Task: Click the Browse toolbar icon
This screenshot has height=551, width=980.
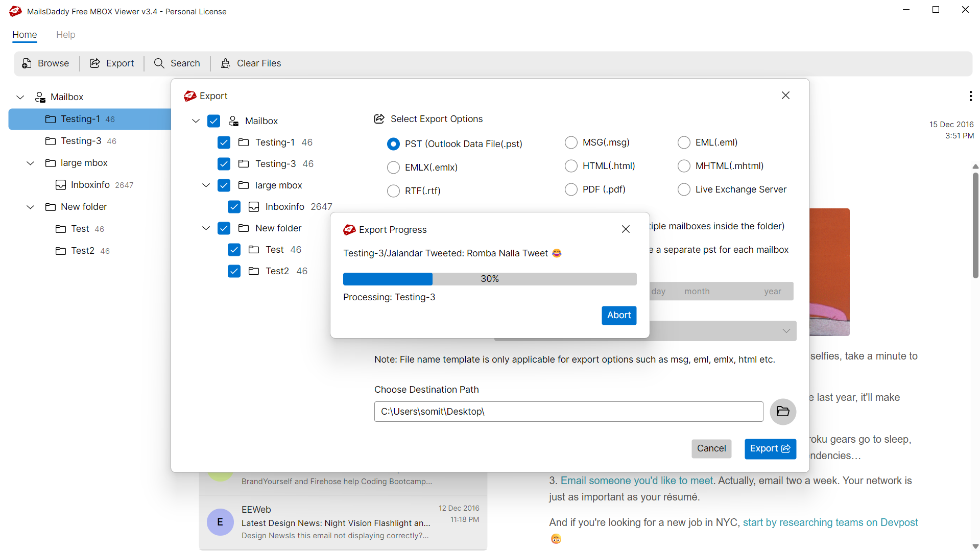Action: tap(27, 63)
